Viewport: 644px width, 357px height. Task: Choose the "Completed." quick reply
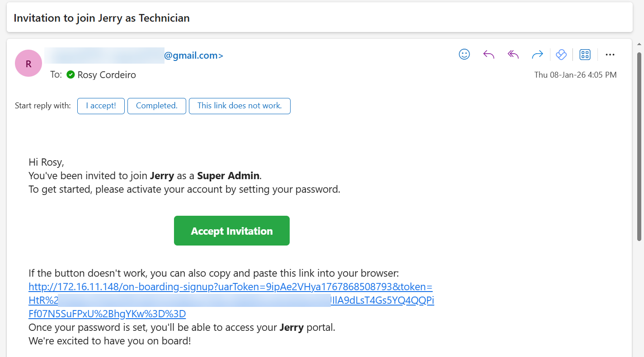pyautogui.click(x=157, y=106)
